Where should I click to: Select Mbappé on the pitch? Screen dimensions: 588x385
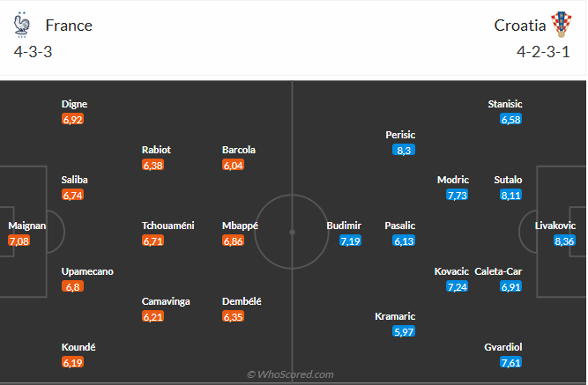(240, 226)
